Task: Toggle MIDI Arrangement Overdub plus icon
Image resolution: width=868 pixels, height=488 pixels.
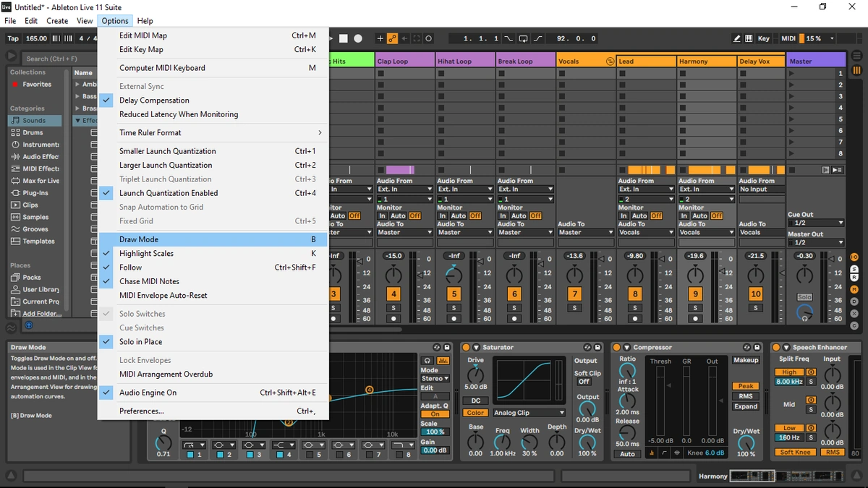Action: click(380, 38)
